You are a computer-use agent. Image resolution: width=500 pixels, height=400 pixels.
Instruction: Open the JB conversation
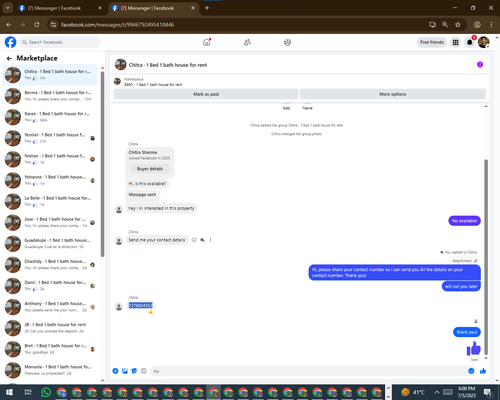50,328
